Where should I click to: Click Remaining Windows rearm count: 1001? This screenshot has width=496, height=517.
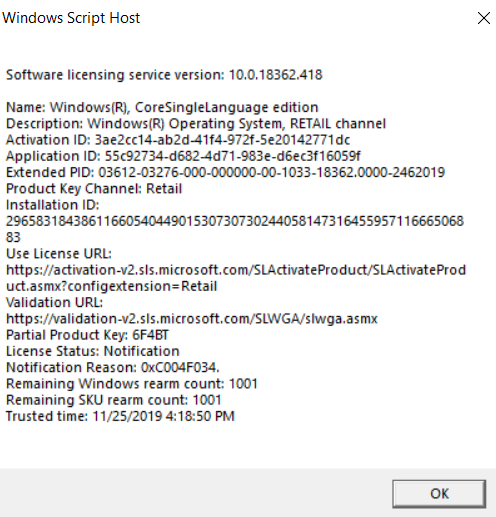(x=132, y=384)
